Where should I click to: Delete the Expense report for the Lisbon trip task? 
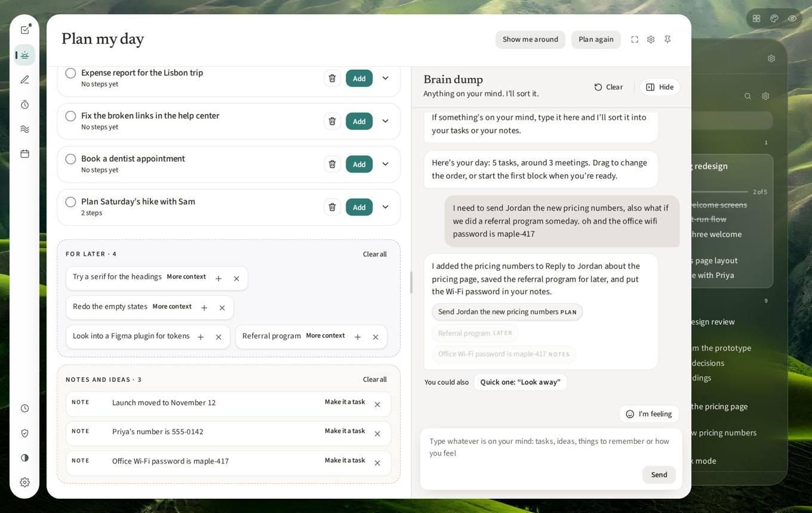pos(332,78)
